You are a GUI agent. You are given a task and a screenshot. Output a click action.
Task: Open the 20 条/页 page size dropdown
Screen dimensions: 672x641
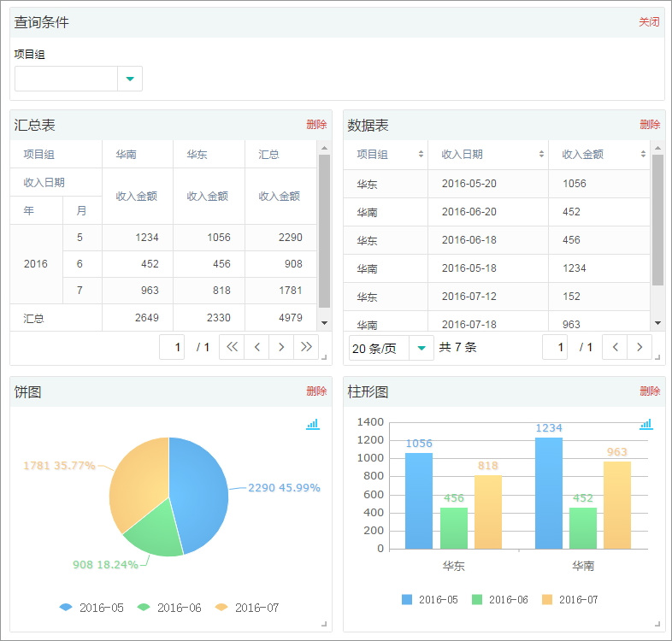pyautogui.click(x=421, y=348)
